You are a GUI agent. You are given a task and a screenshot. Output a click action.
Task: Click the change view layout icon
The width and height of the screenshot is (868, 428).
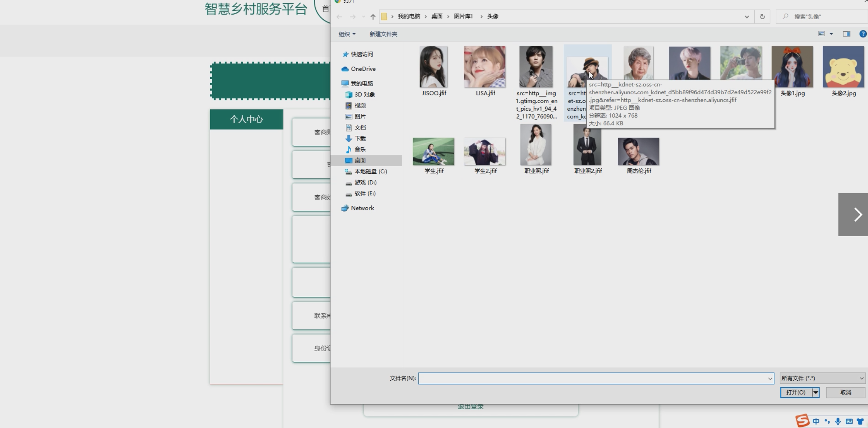point(822,34)
